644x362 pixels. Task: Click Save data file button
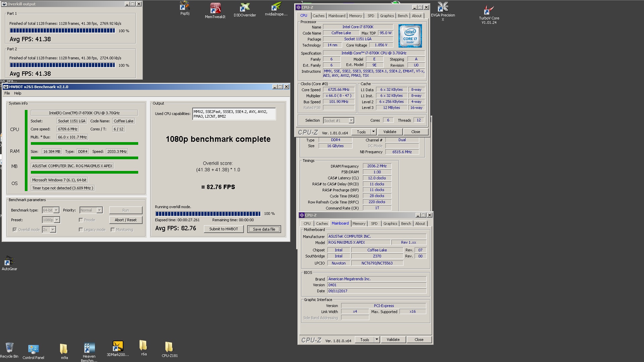264,229
